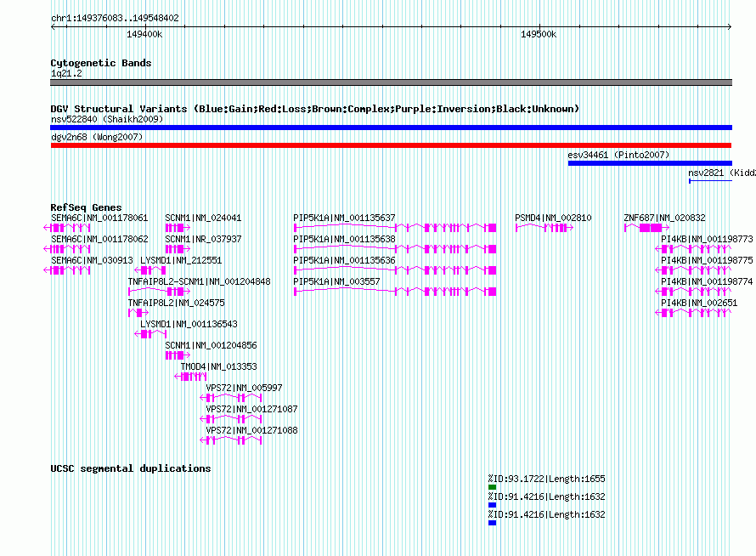Viewport: 756px width, 556px height.
Task: Select PSMD4|NM_002810 transcript label
Action: [x=553, y=218]
